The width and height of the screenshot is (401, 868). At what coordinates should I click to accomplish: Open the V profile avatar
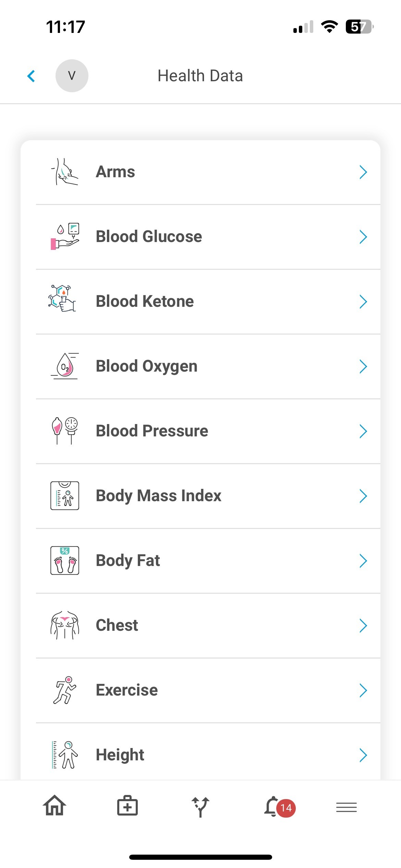[x=72, y=76]
